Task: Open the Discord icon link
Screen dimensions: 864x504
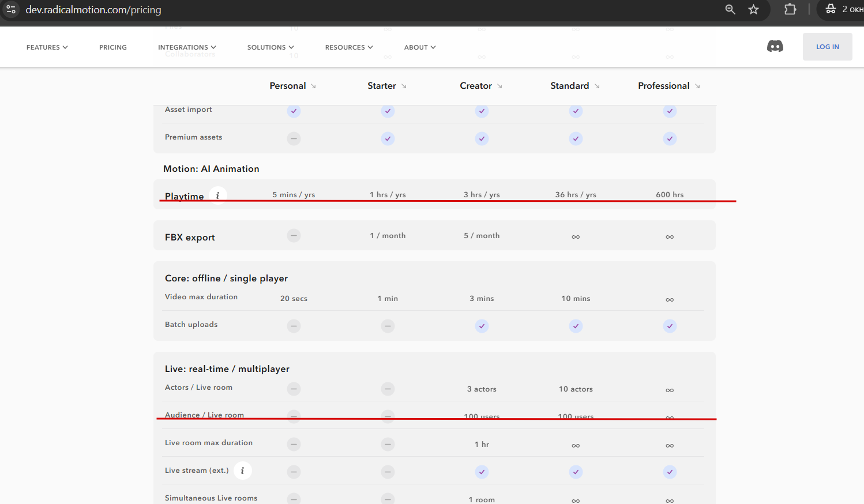Action: [x=775, y=47]
